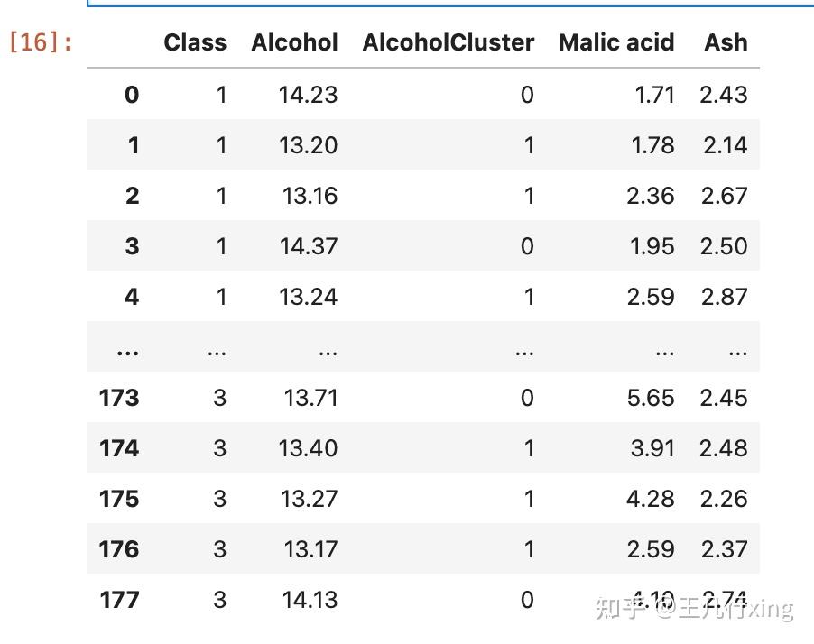
Task: Click Ash value 2.50
Action: [723, 246]
